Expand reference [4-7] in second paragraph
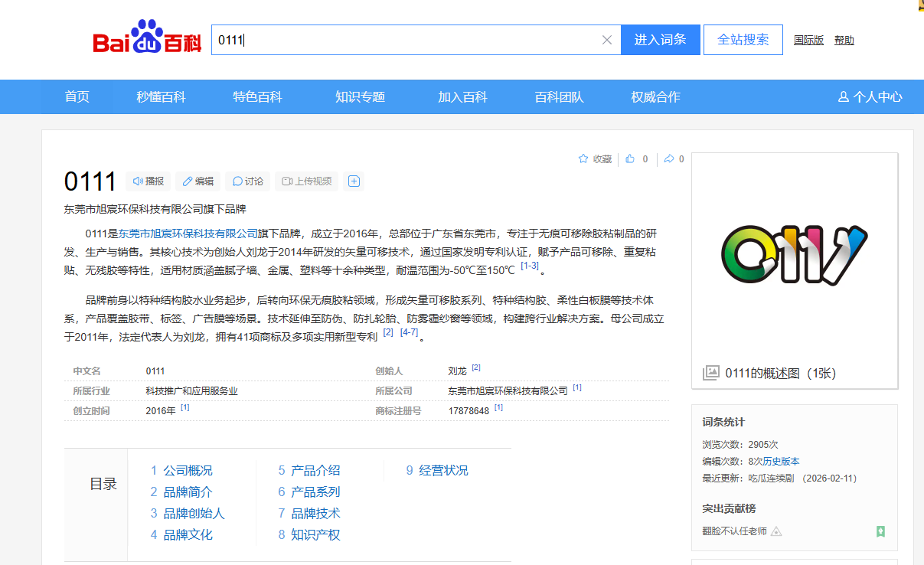The height and width of the screenshot is (565, 924). click(408, 331)
